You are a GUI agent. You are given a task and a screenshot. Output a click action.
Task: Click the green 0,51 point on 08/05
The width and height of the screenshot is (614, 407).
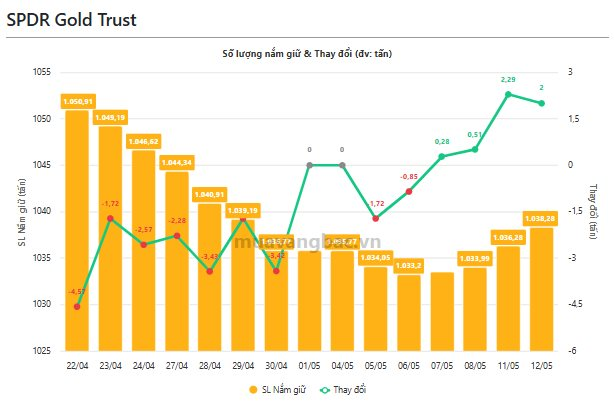pos(475,149)
